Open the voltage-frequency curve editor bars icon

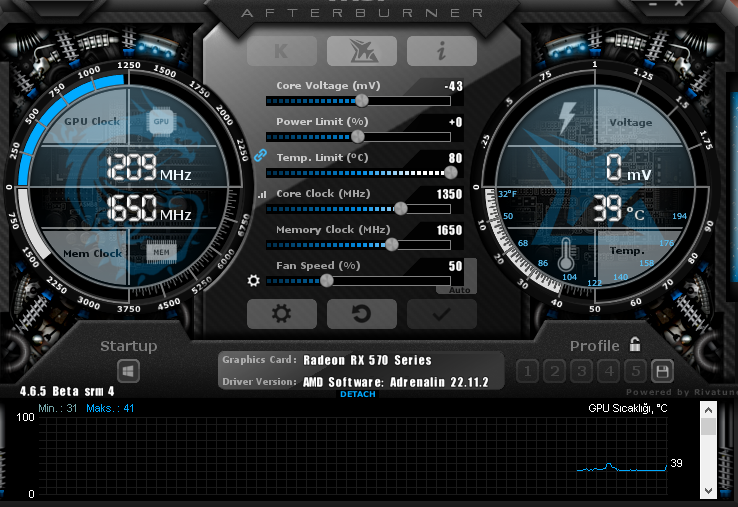click(x=262, y=194)
